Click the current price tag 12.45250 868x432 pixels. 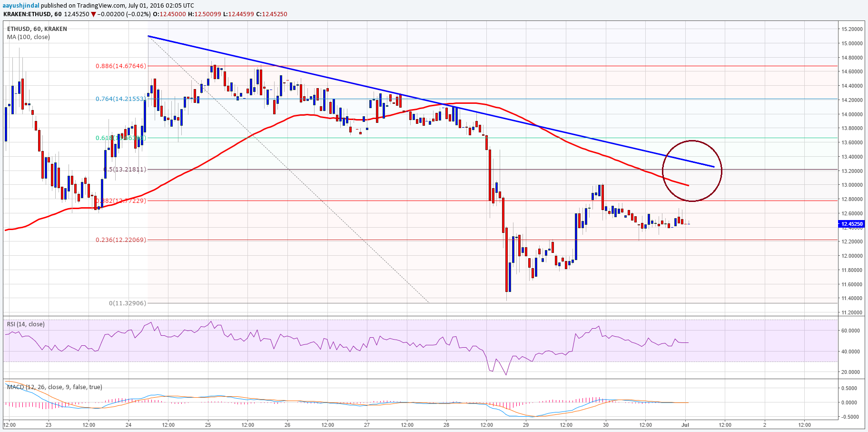[x=851, y=224]
